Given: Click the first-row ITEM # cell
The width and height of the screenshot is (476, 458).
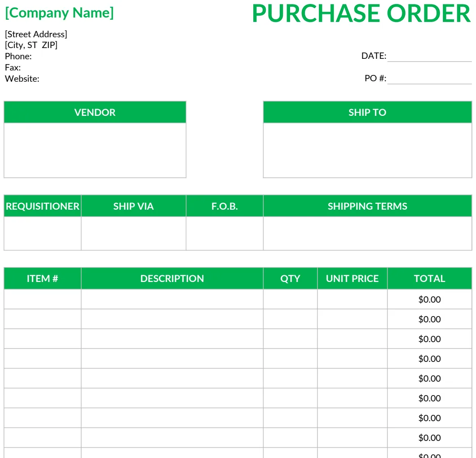Looking at the screenshot, I should 43,299.
